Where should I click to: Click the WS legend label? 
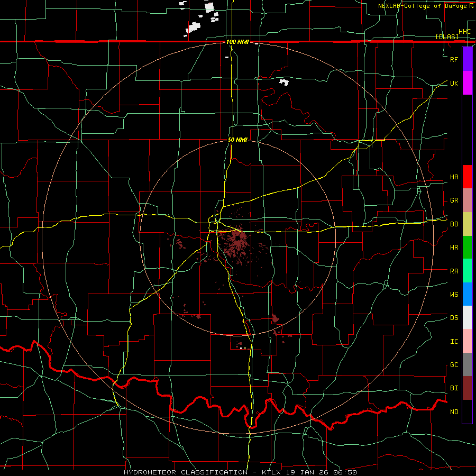[x=454, y=294]
